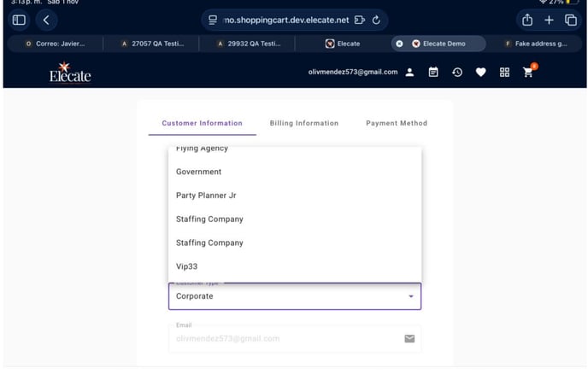Screen dimensions: 588x374
Task: Open the order history clock icon
Action: point(457,73)
